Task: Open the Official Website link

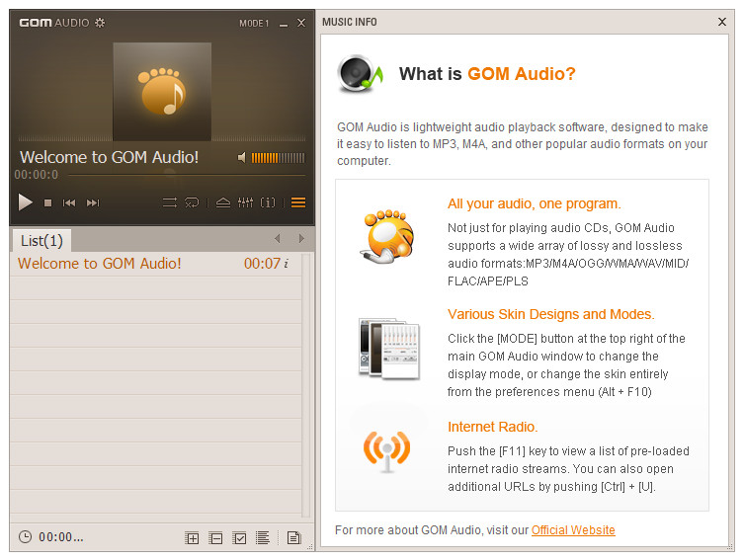Action: 573,530
